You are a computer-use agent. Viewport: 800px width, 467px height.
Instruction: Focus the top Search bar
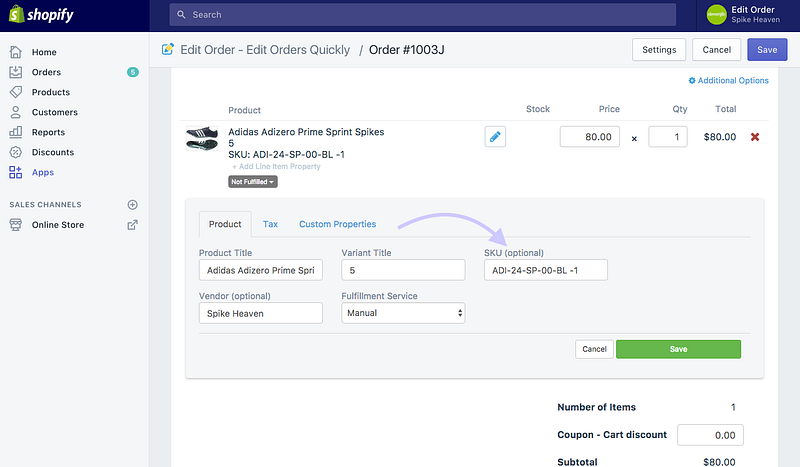422,15
